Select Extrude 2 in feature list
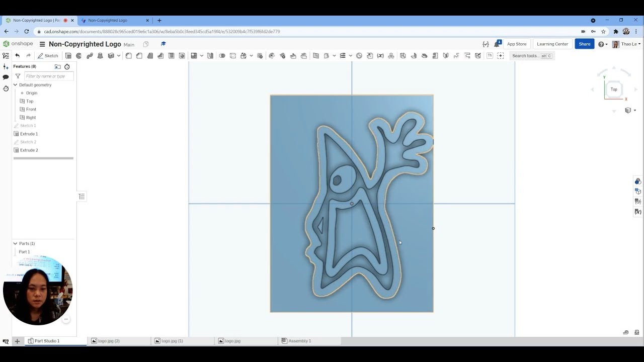 click(x=29, y=150)
